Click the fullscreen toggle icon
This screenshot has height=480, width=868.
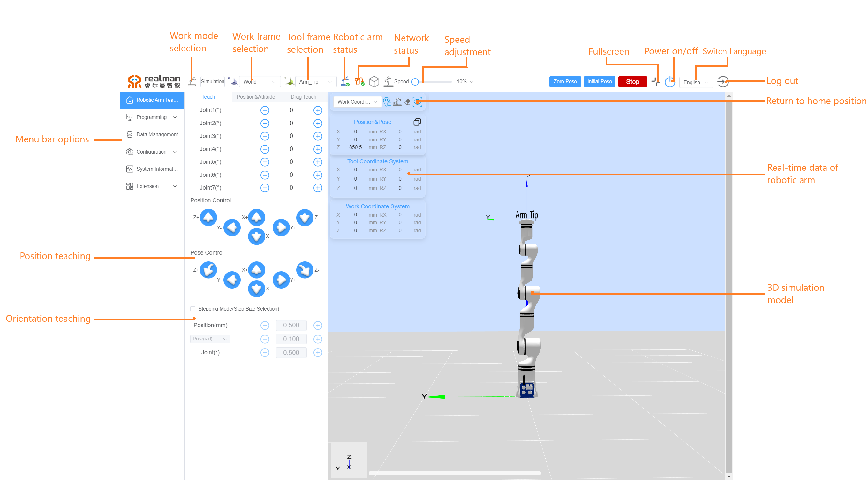click(655, 82)
